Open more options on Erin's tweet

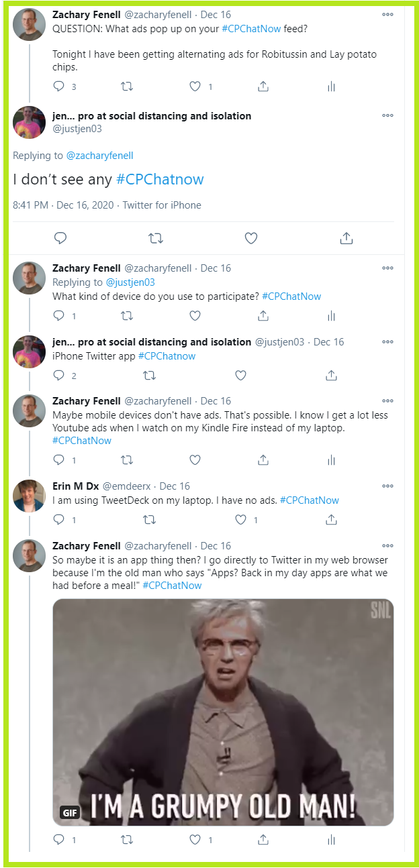coord(387,486)
